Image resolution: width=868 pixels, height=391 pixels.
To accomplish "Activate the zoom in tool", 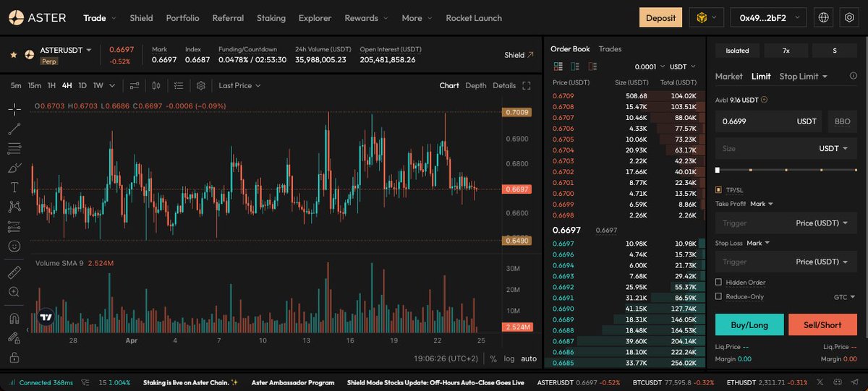I will coord(14,292).
